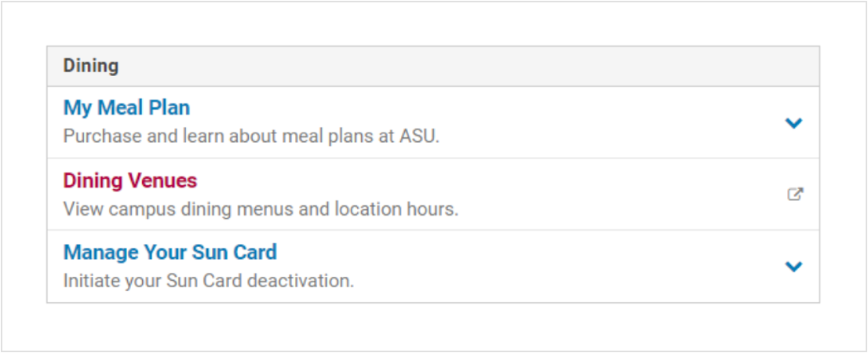This screenshot has width=868, height=353.
Task: Select the My Meal Plan row
Action: (x=433, y=122)
